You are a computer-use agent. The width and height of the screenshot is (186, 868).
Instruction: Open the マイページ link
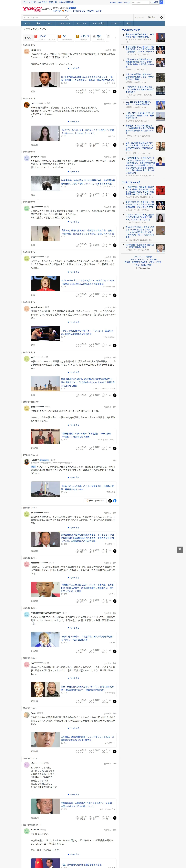139,17
